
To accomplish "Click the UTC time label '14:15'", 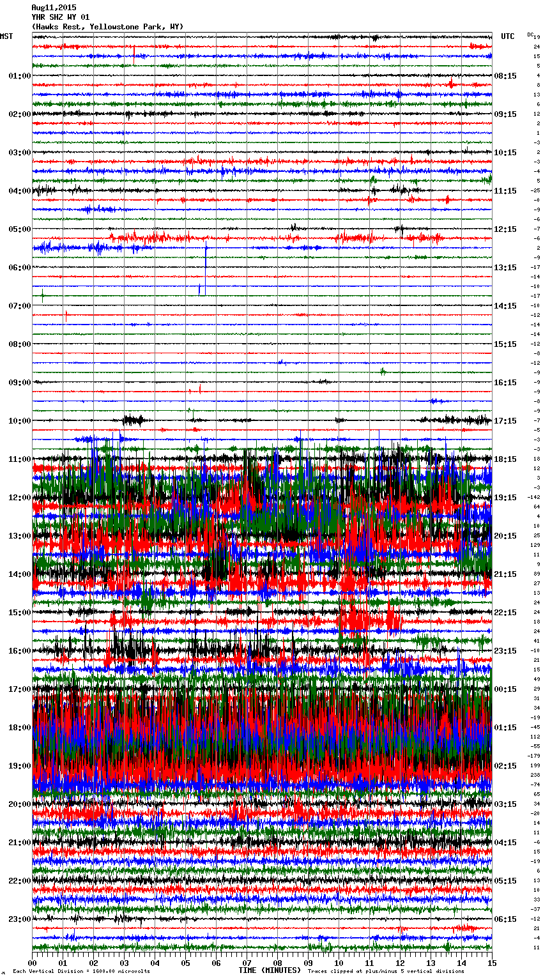I will [505, 306].
